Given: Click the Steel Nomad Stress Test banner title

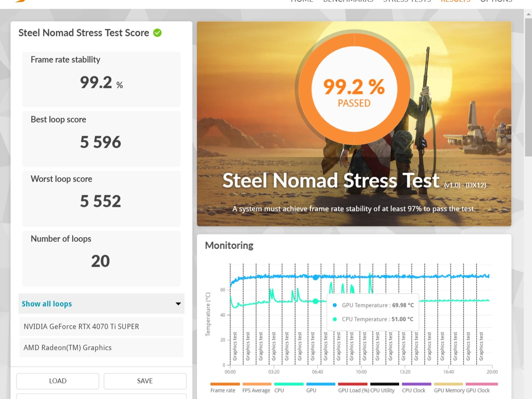Looking at the screenshot, I should (331, 181).
